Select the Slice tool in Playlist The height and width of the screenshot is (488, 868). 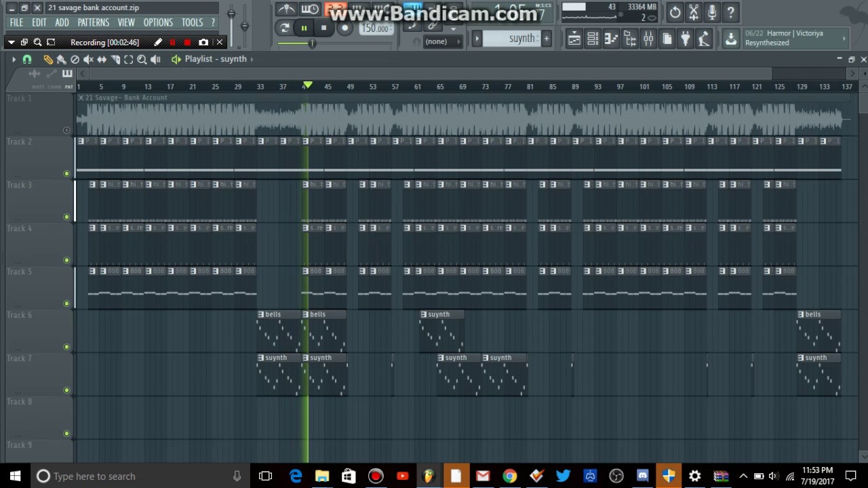(x=115, y=60)
